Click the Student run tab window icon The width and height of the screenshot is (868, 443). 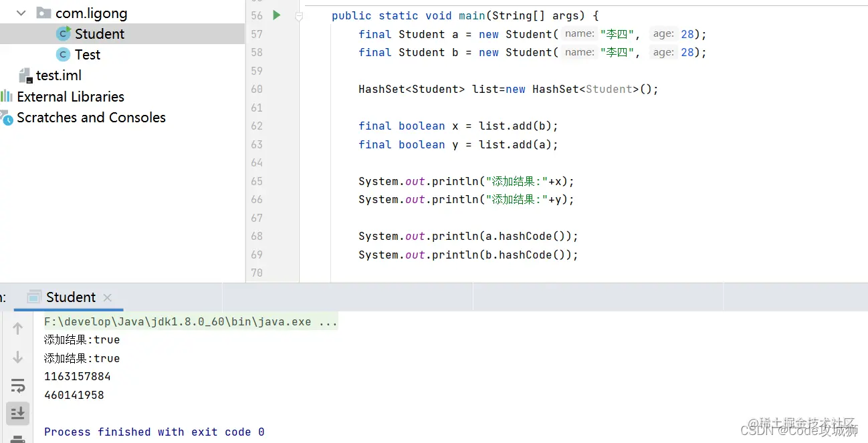click(33, 297)
